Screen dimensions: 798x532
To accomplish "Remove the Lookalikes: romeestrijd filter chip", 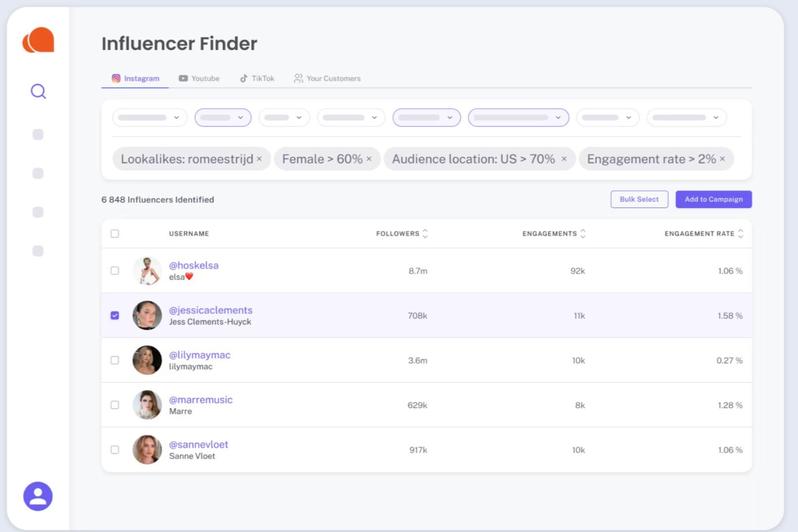I will tap(259, 159).
